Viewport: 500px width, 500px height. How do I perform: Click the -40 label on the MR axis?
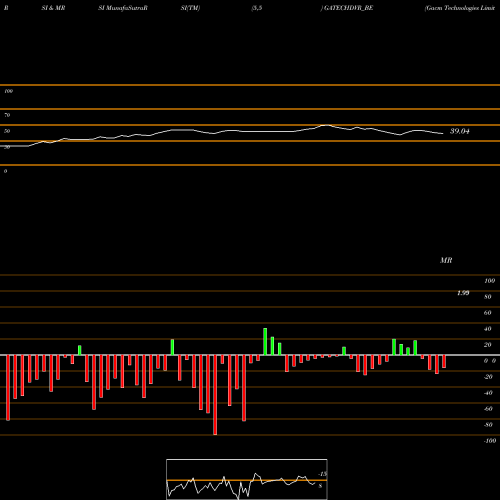point(488,393)
